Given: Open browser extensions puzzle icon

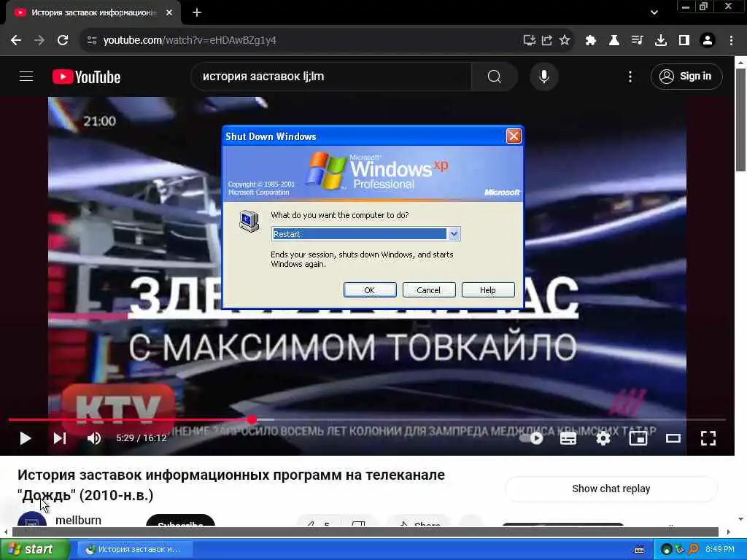Looking at the screenshot, I should point(591,40).
